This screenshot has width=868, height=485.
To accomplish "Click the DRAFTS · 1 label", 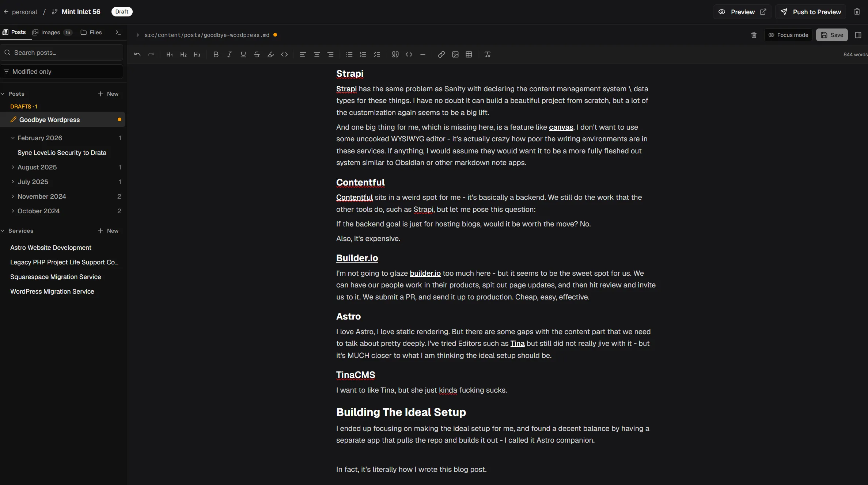I will point(24,107).
